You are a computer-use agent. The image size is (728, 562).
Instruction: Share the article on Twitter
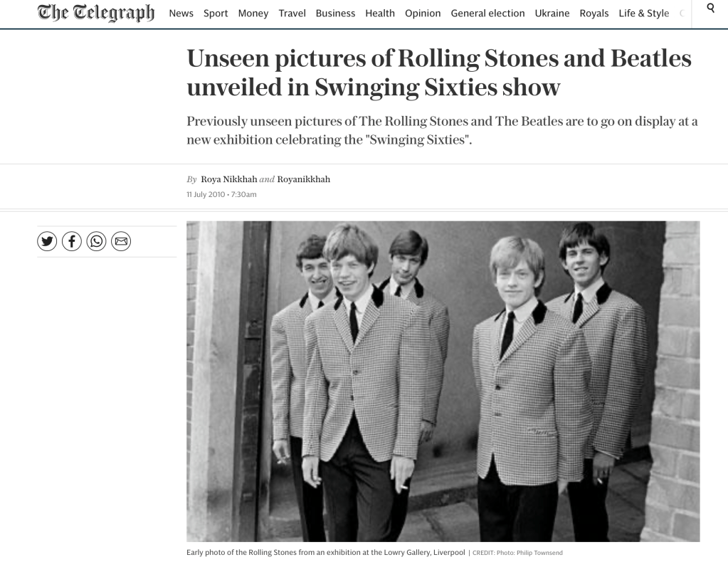47,241
